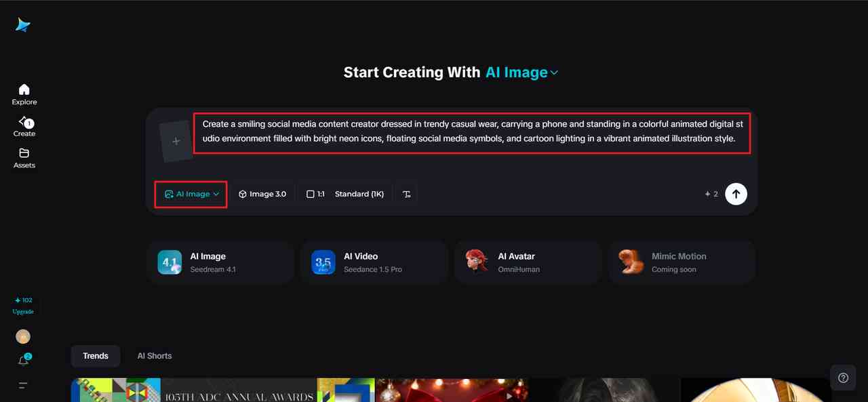The height and width of the screenshot is (402, 868).
Task: Click the AI Avatar character icon
Action: [477, 261]
